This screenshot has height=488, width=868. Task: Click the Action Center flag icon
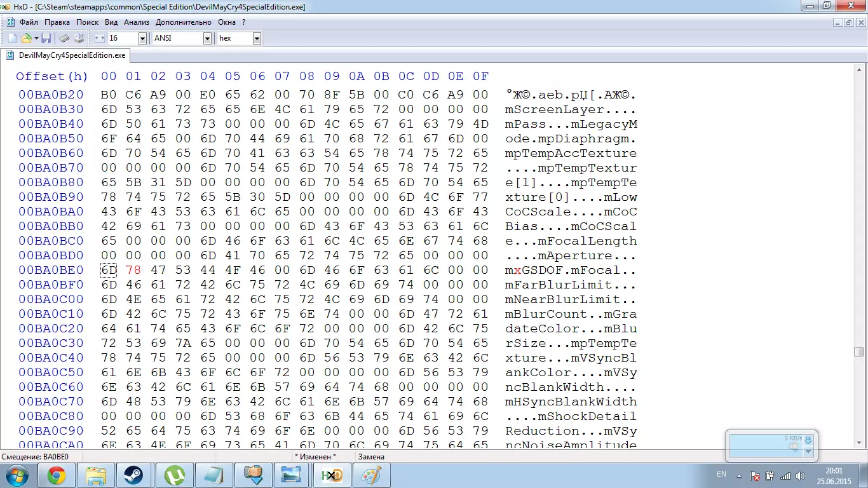click(755, 475)
